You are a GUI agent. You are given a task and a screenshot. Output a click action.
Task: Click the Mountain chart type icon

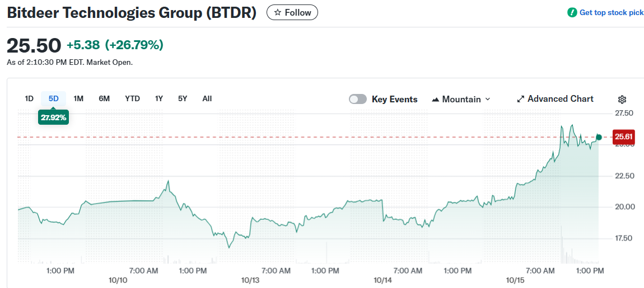point(436,100)
